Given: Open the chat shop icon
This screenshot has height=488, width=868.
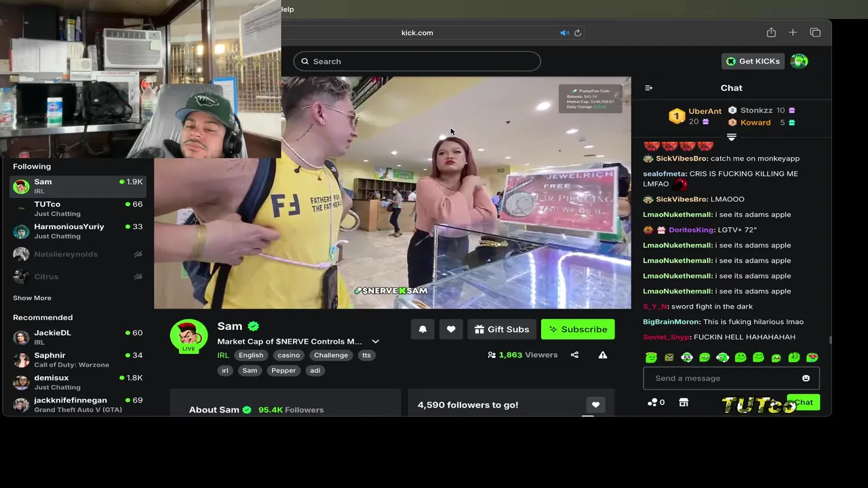Looking at the screenshot, I should (x=684, y=403).
